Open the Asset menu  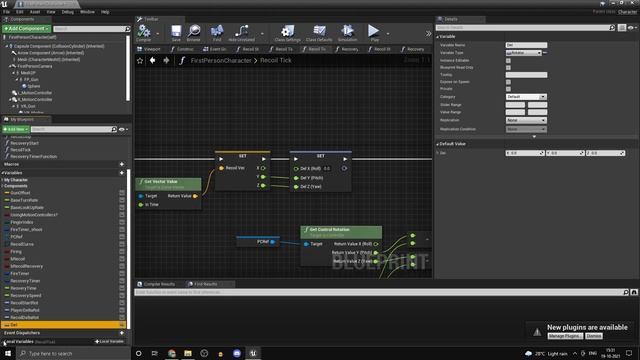[x=35, y=12]
